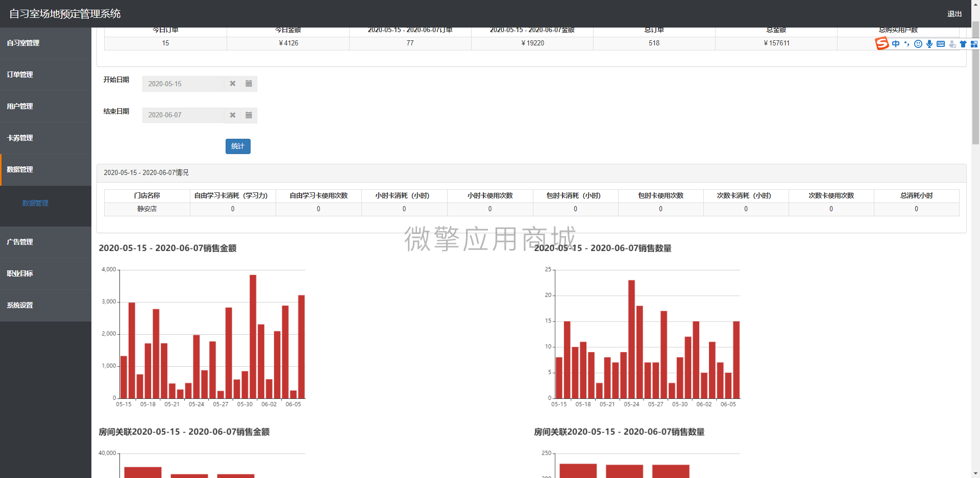Click the 总消耗小时 column header
This screenshot has height=478, width=980.
click(x=916, y=196)
